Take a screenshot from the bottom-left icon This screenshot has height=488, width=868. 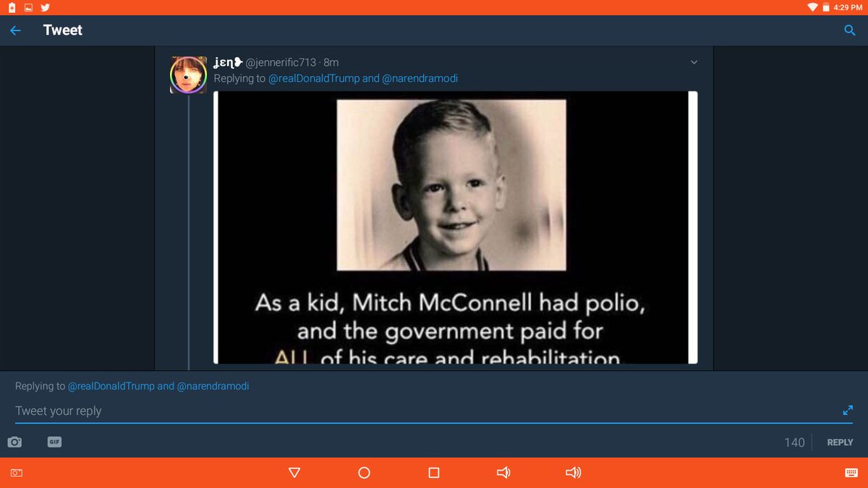[x=16, y=473]
